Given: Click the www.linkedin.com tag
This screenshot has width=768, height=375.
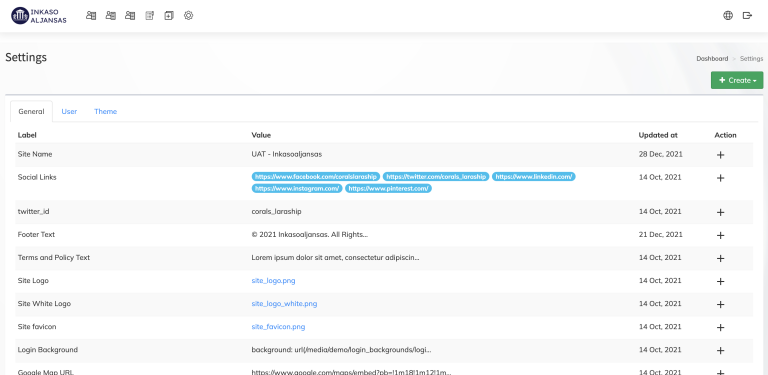Looking at the screenshot, I should pos(533,177).
